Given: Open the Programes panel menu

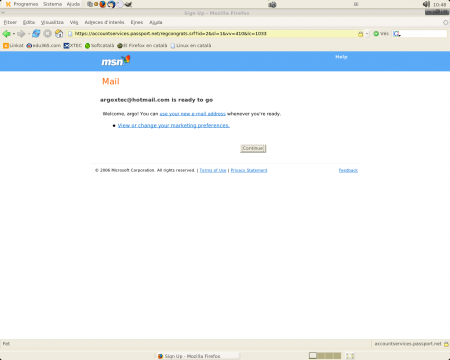Looking at the screenshot, I should pos(22,4).
